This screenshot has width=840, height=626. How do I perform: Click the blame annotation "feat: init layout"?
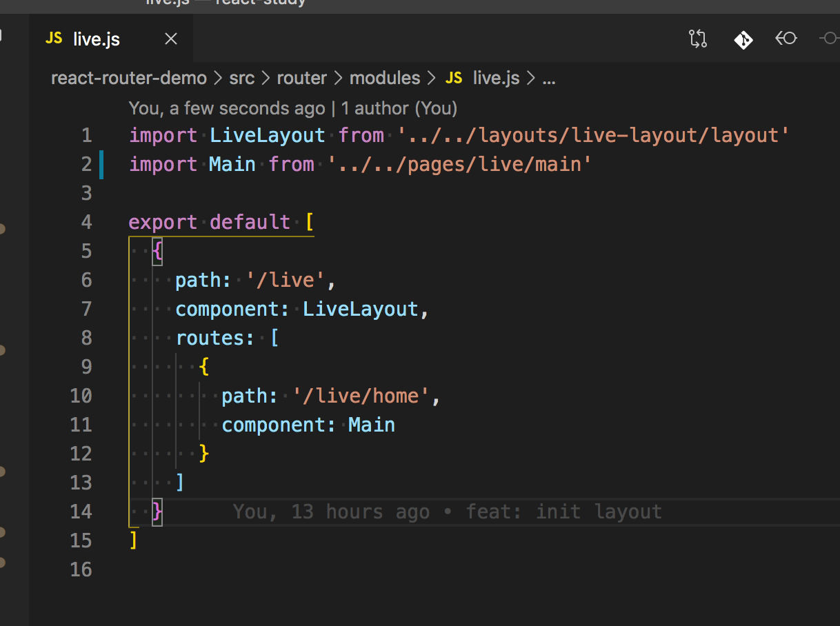(564, 512)
